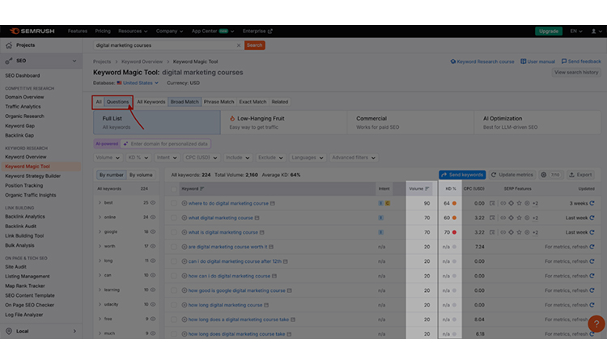Click the refresh icon in the '3 weeks' row
This screenshot has height=364, width=607.
(592, 203)
